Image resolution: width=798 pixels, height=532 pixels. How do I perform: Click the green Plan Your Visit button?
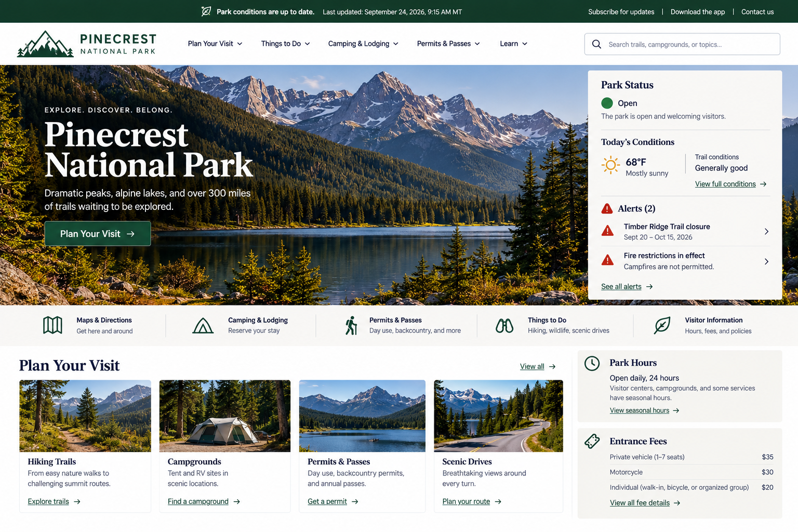pyautogui.click(x=98, y=234)
